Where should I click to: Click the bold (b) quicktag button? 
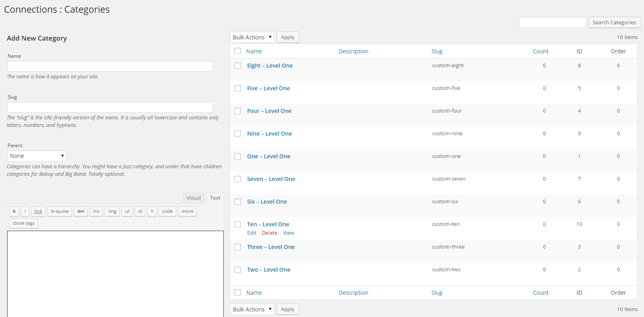click(14, 211)
